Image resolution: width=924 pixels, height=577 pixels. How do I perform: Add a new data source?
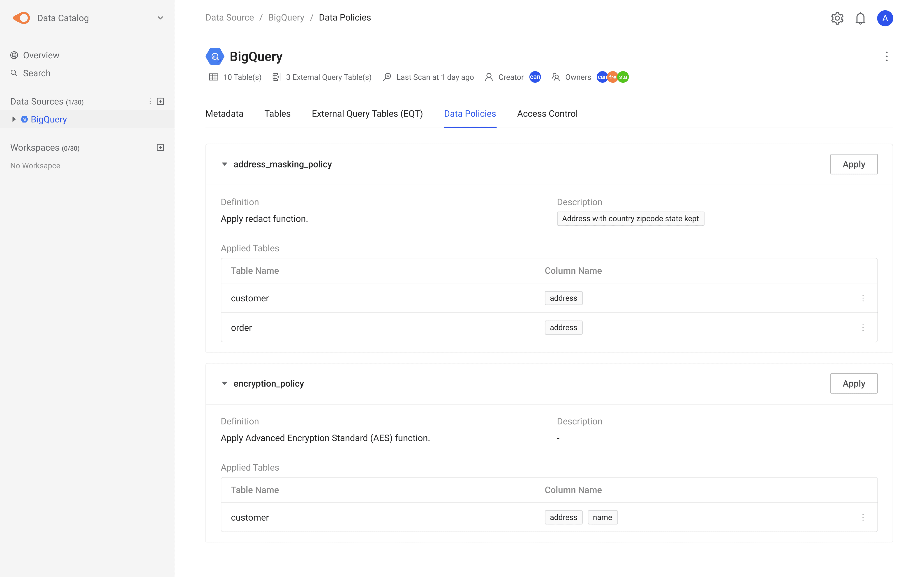160,101
